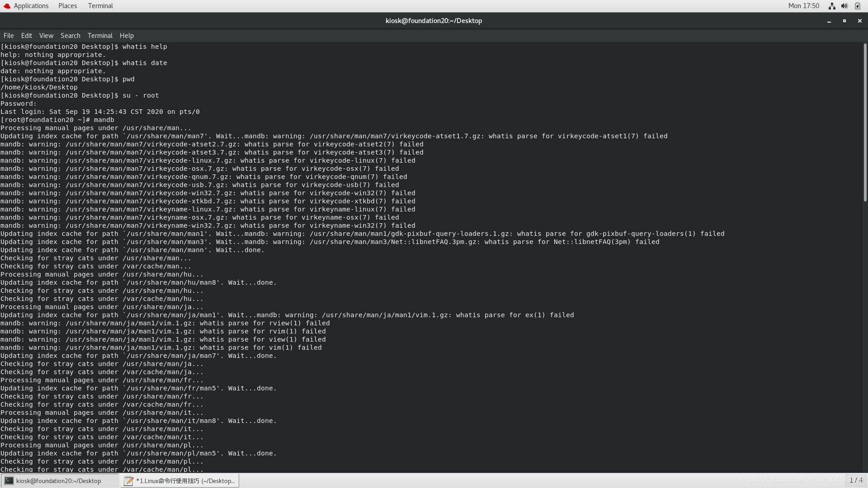Click the terminal title bar
The width and height of the screenshot is (868, 488).
click(434, 20)
